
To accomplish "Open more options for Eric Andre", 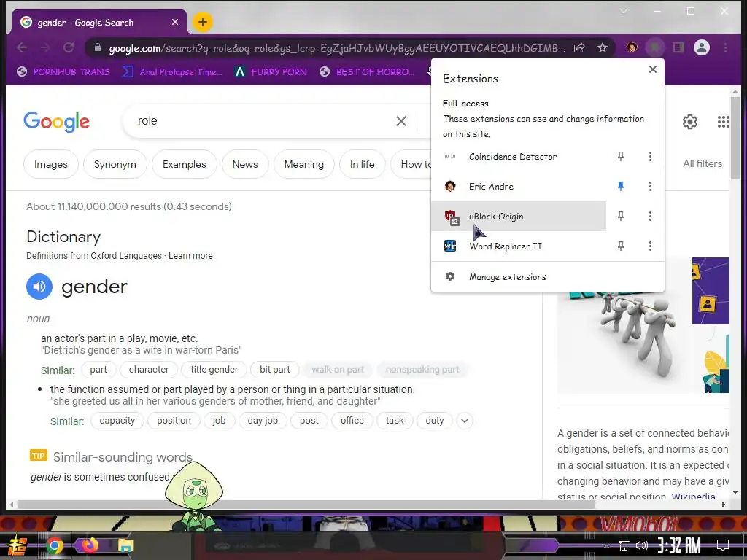I will pyautogui.click(x=650, y=186).
